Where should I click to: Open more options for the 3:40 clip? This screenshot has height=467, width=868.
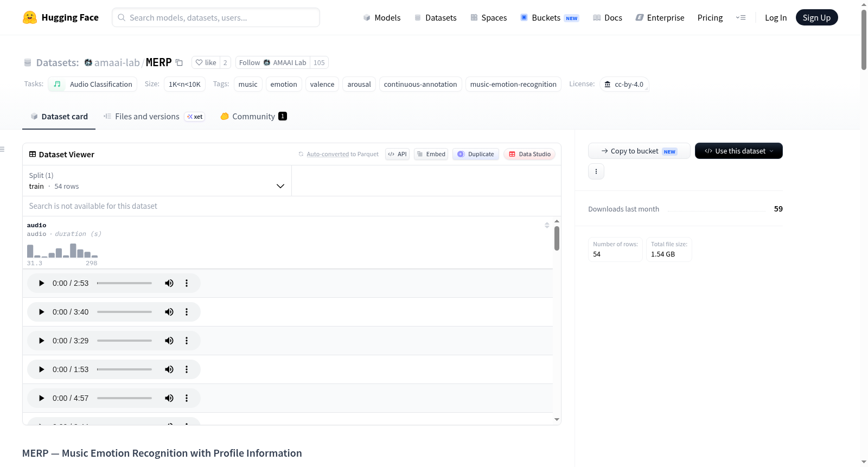click(187, 312)
